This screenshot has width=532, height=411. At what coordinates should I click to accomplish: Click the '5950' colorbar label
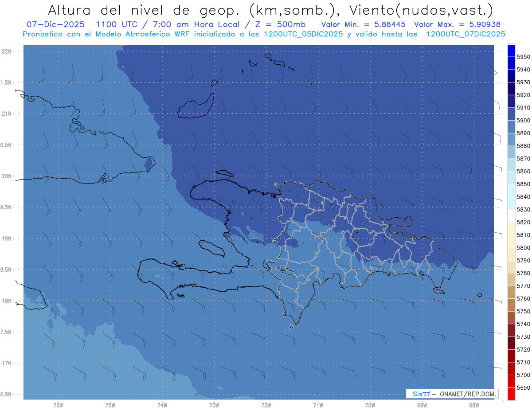click(523, 57)
